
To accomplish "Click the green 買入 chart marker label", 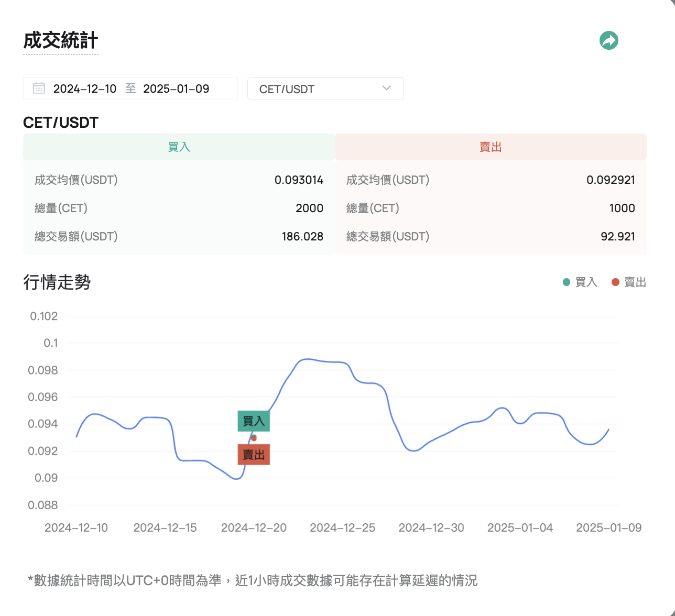I will [x=254, y=421].
